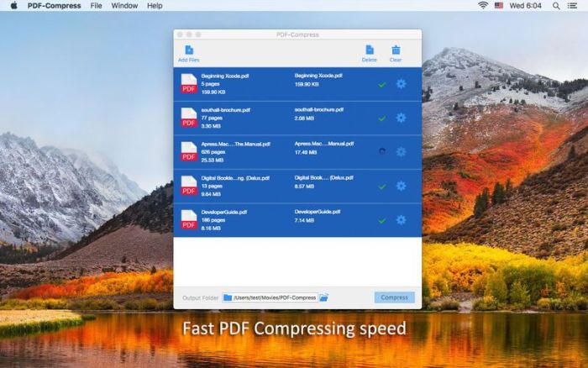Image resolution: width=588 pixels, height=368 pixels.
Task: Click the Add Files toolbar icon
Action: click(x=189, y=50)
